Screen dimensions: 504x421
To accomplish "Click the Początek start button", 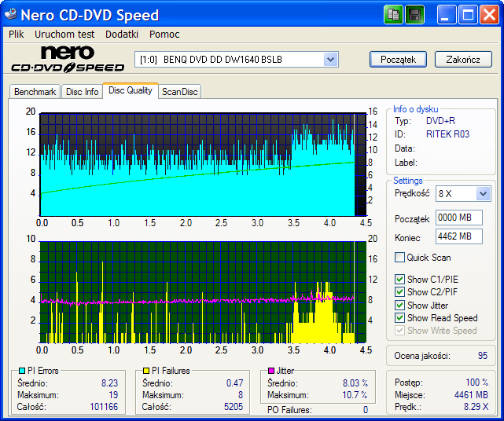I will tap(399, 60).
